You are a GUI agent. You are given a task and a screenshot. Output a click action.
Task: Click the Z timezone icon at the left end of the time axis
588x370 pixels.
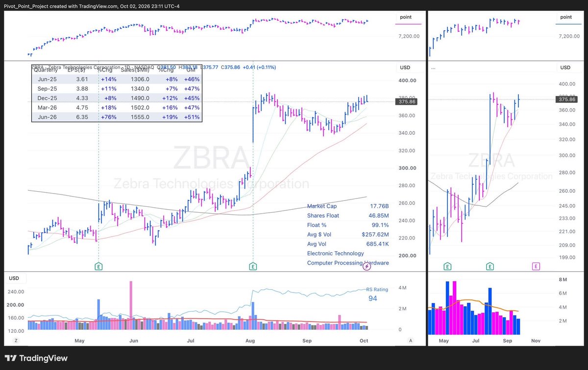pos(16,340)
